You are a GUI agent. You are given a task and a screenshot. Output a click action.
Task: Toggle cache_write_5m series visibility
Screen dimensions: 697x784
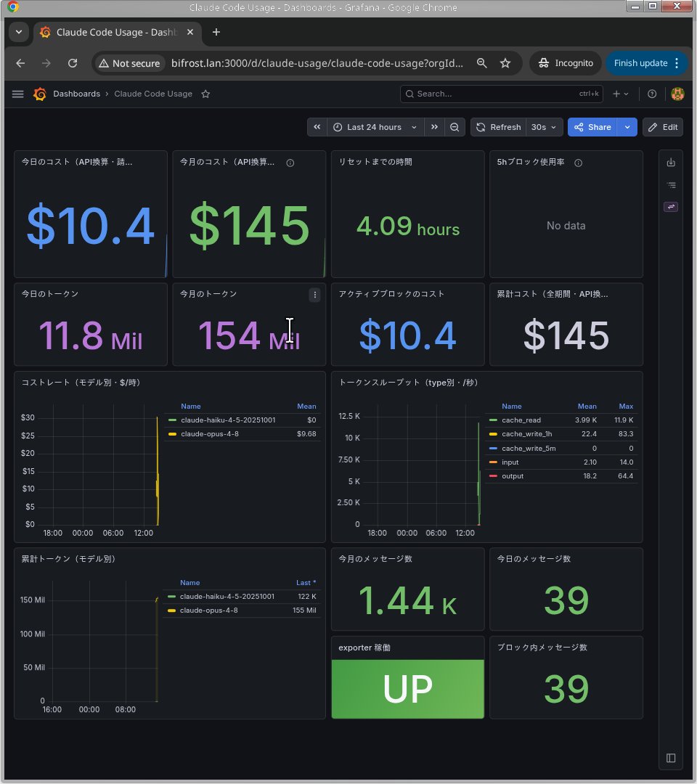coord(529,449)
